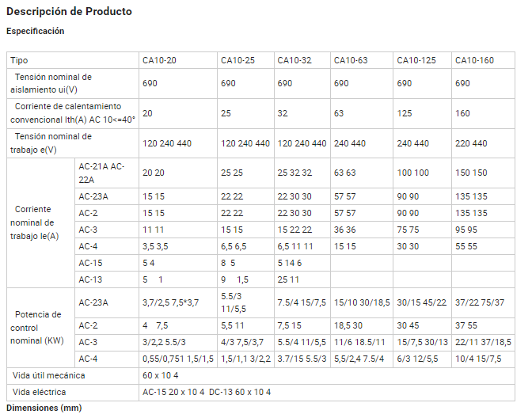Click the 'Especificación' subheading
This screenshot has width=532, height=418.
(36, 31)
